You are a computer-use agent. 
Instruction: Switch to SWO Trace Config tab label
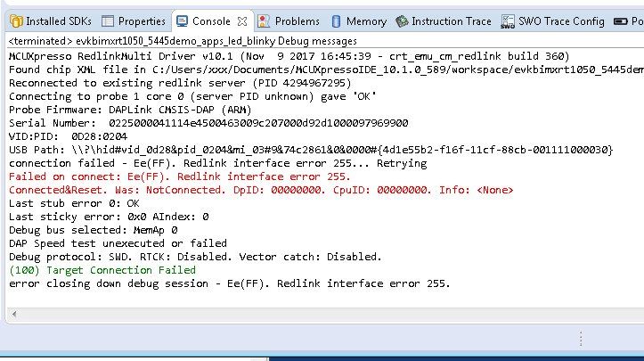pyautogui.click(x=563, y=21)
